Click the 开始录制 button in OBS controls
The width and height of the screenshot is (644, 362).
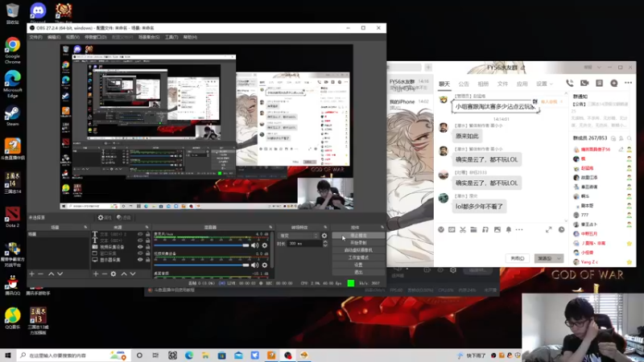pos(358,243)
